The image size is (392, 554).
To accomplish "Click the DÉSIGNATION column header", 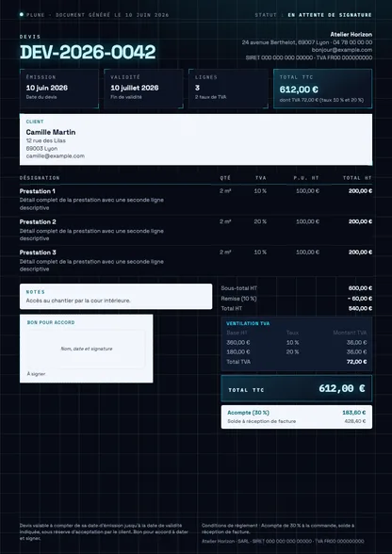I will tap(40, 178).
